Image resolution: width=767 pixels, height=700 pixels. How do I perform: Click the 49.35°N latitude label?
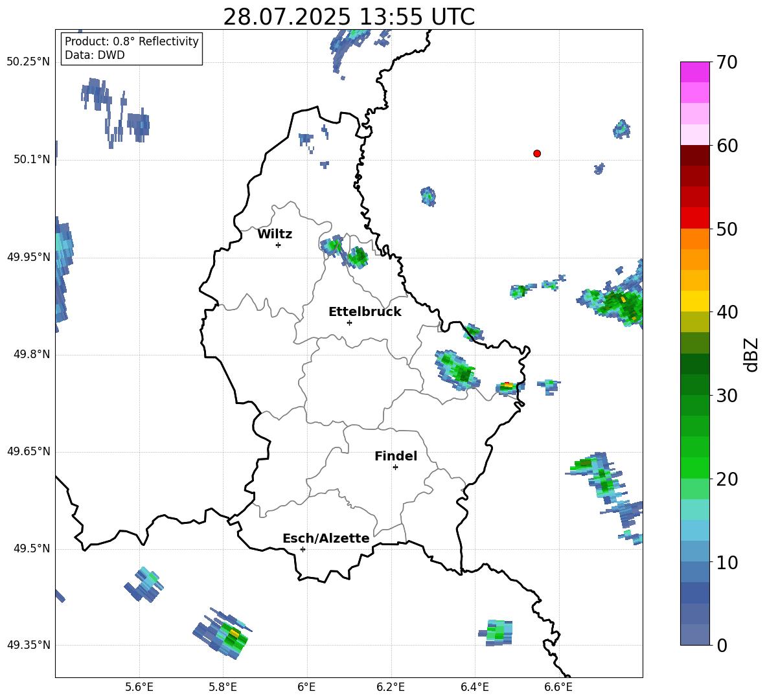pyautogui.click(x=28, y=646)
